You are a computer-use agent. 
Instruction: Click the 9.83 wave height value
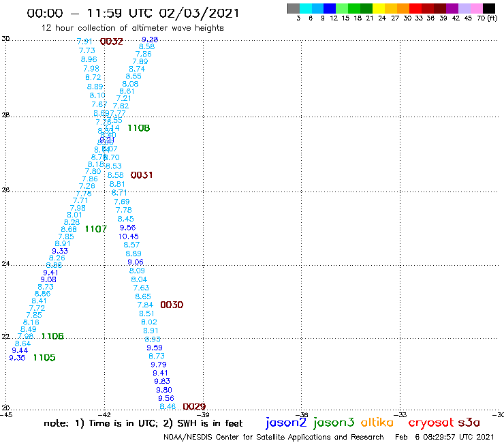[162, 381]
